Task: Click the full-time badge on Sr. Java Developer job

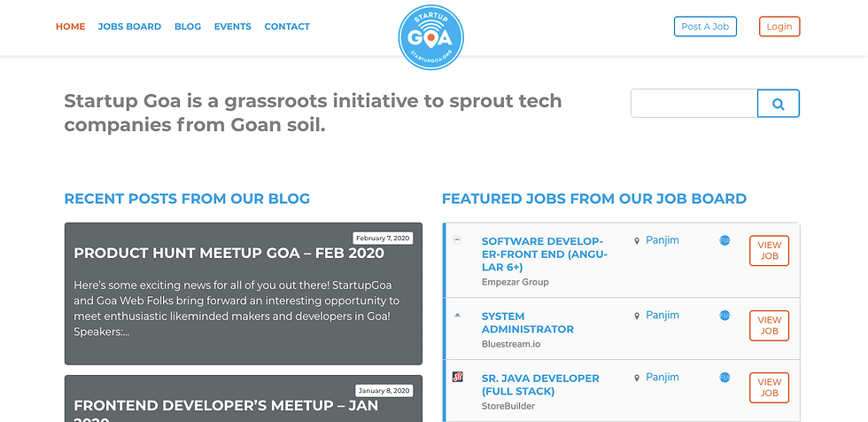Action: pyautogui.click(x=725, y=377)
